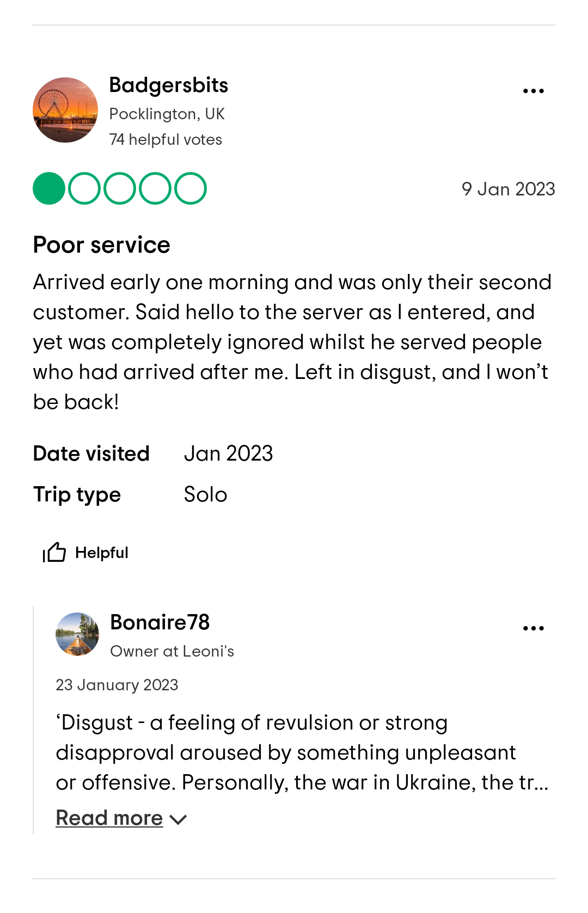The width and height of the screenshot is (588, 913).
Task: Click the second empty rating bubble
Action: pyautogui.click(x=84, y=188)
